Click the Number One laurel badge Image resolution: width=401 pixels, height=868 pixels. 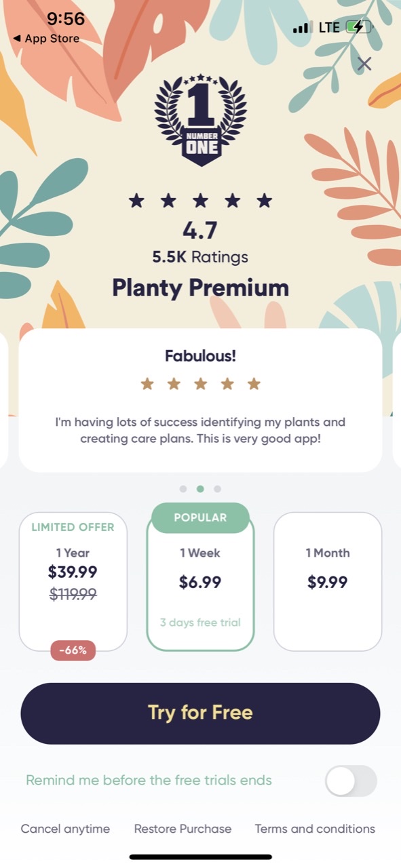(x=200, y=119)
